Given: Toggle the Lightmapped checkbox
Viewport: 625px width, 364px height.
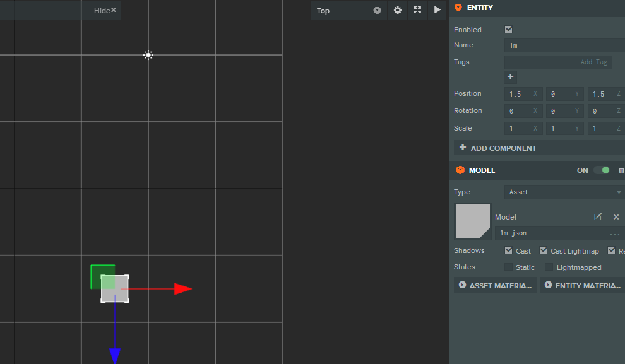Looking at the screenshot, I should pyautogui.click(x=549, y=267).
